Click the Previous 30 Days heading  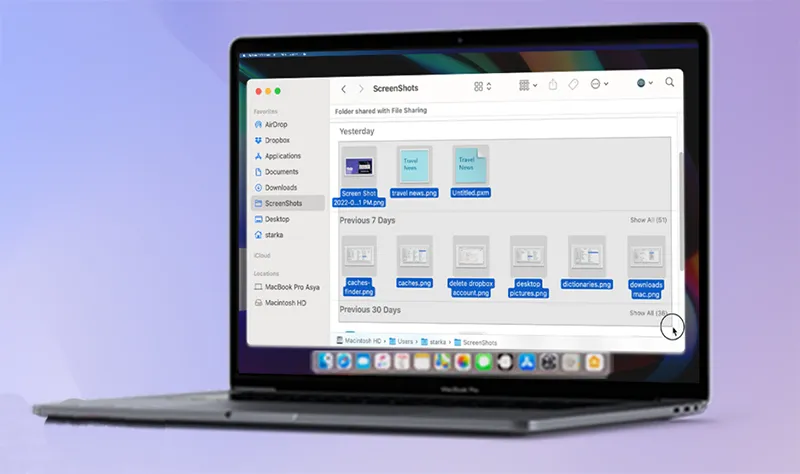coord(370,310)
